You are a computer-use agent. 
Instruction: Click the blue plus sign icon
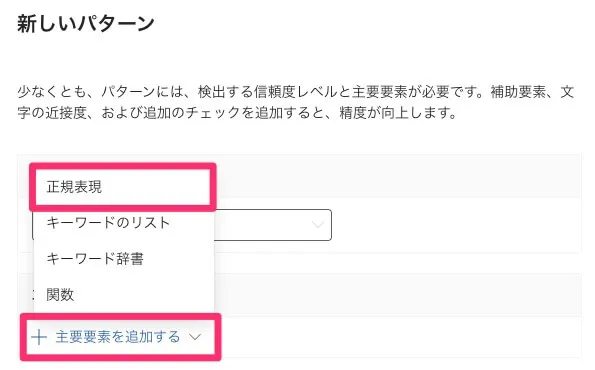39,337
